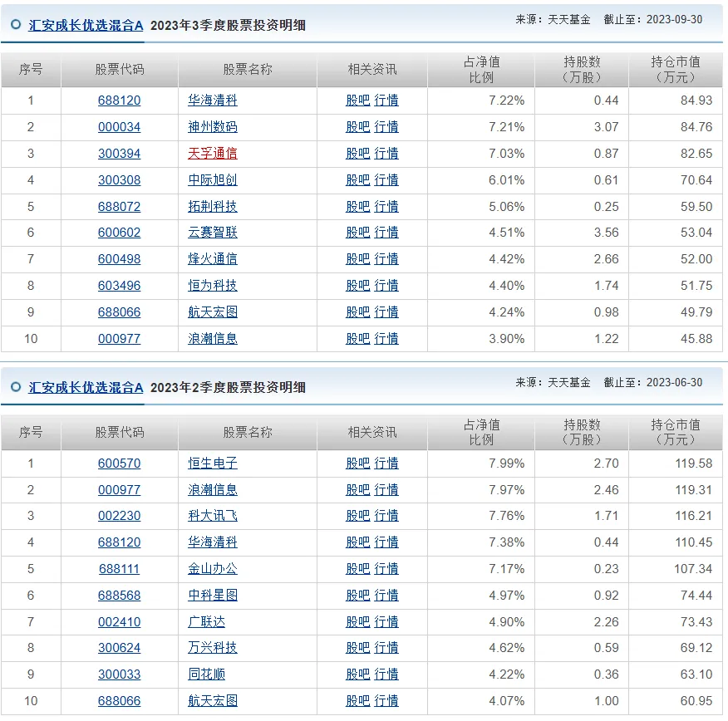
Task: Open the 中际旭创 stock page
Action: (213, 180)
